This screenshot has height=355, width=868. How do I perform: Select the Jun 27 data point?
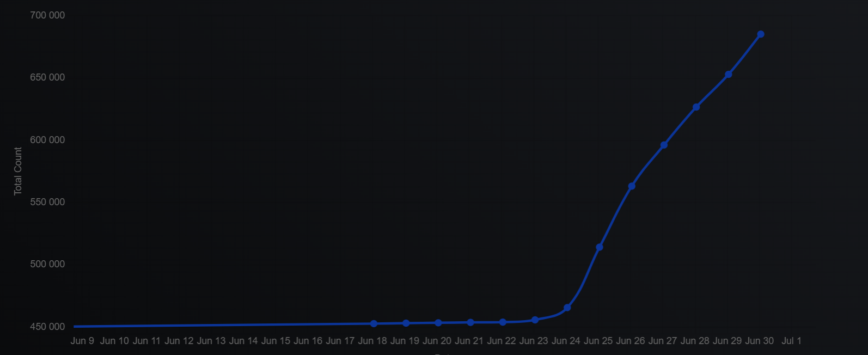[664, 145]
